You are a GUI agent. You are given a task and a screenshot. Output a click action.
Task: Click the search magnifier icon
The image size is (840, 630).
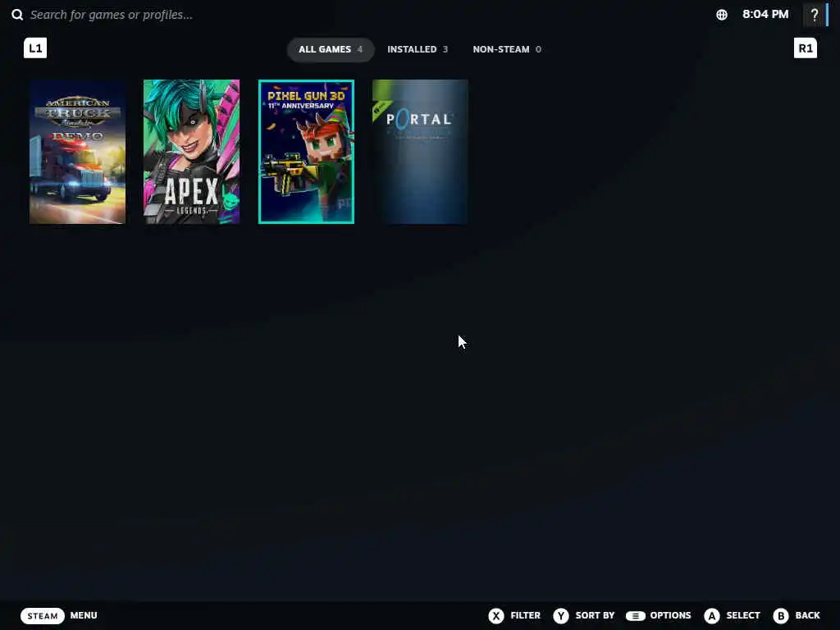(x=17, y=15)
